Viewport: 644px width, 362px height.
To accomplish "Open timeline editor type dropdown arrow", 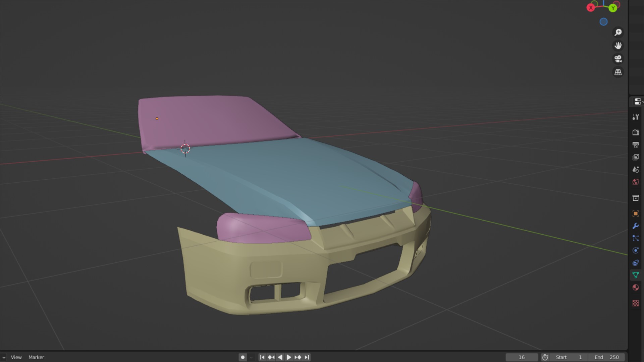I will 3,357.
